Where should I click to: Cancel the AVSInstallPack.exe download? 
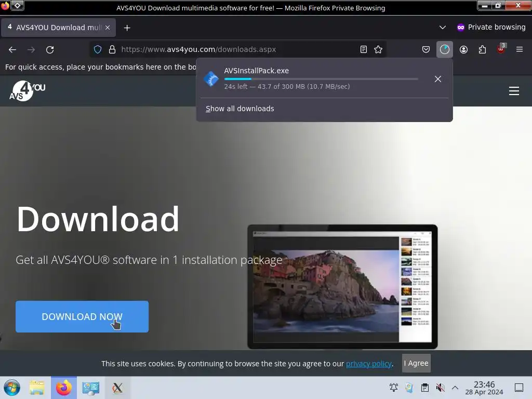point(437,79)
